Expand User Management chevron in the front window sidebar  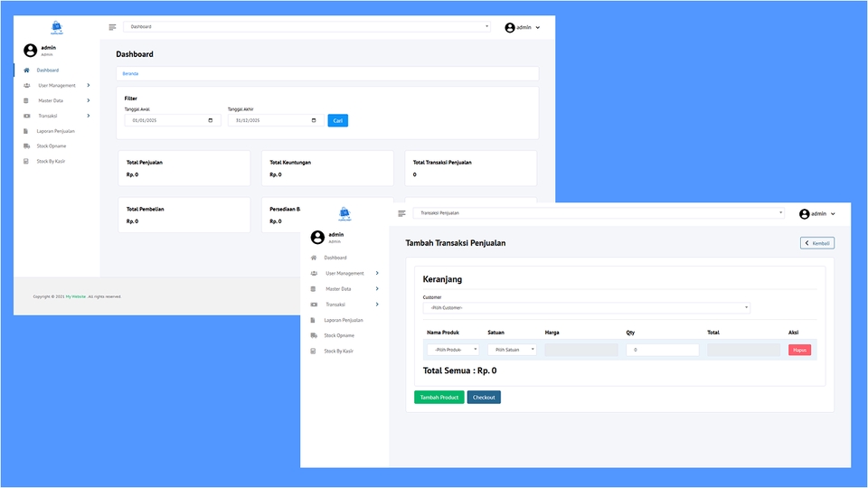[377, 273]
